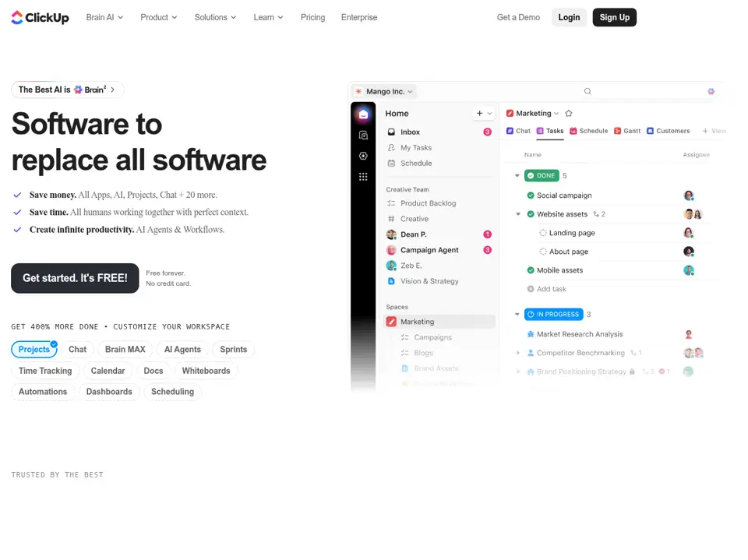The image size is (748, 560).
Task: Click the third icon in black rail
Action: 363,156
